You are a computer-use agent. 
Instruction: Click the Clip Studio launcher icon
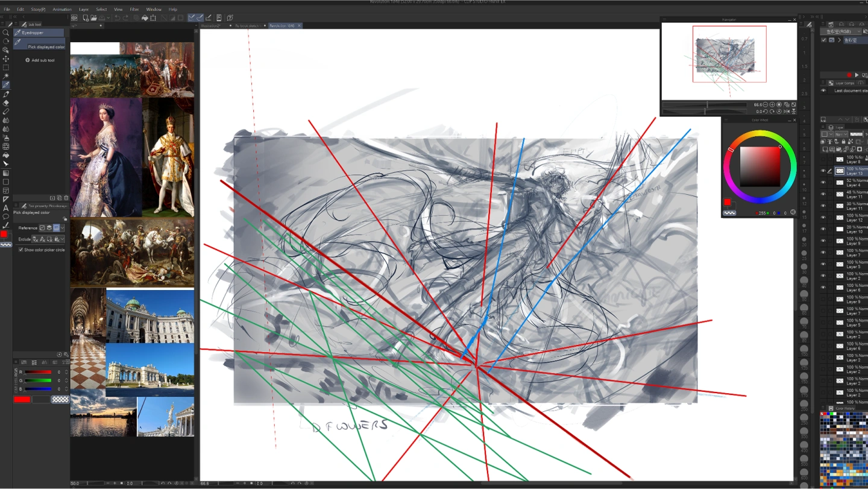74,17
